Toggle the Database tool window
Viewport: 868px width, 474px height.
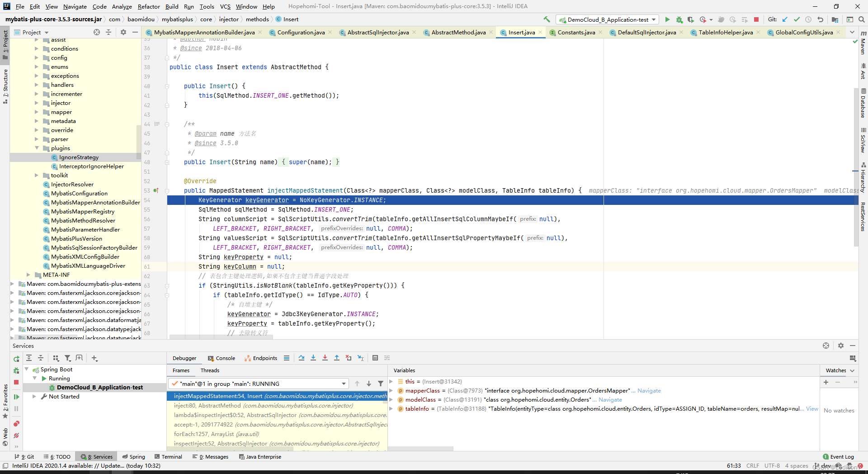click(863, 104)
